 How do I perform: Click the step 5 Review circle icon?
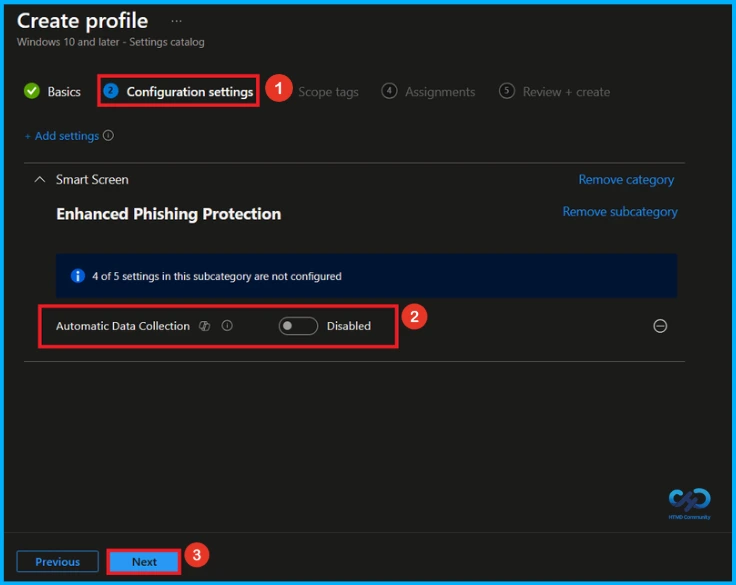point(507,91)
